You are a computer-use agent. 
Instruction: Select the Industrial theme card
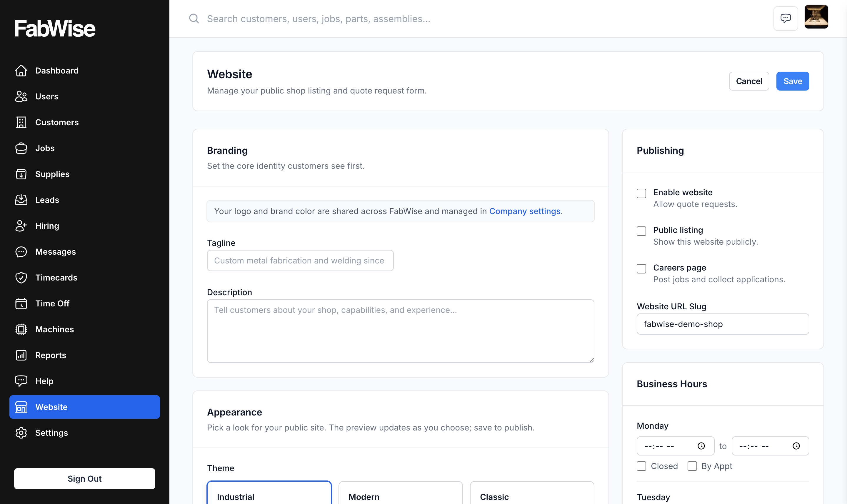(x=269, y=493)
